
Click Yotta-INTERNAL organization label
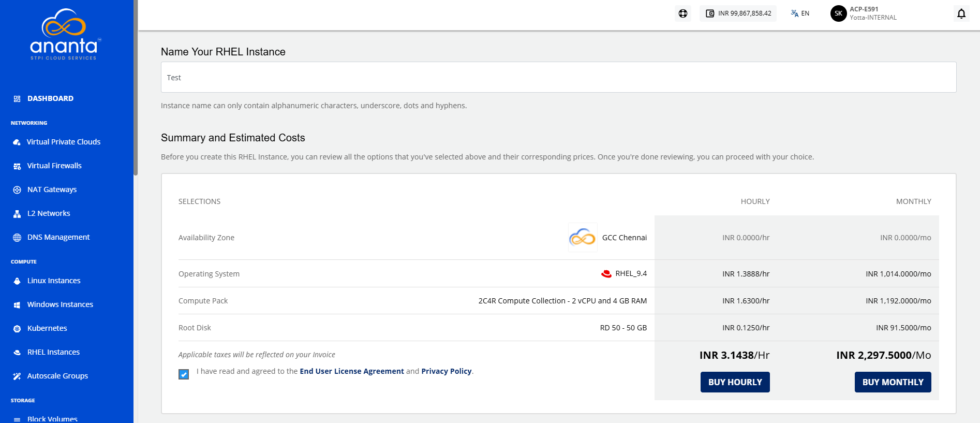coord(873,18)
